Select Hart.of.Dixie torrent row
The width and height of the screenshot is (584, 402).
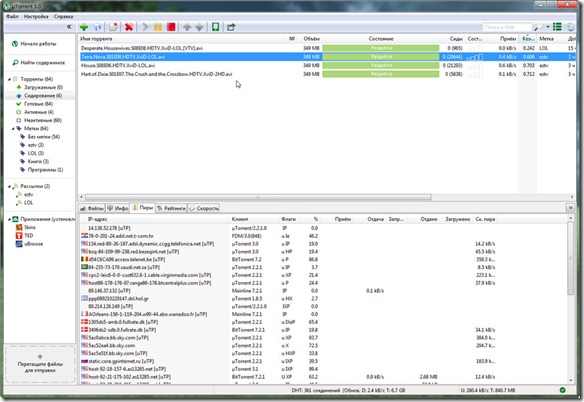[x=326, y=74]
